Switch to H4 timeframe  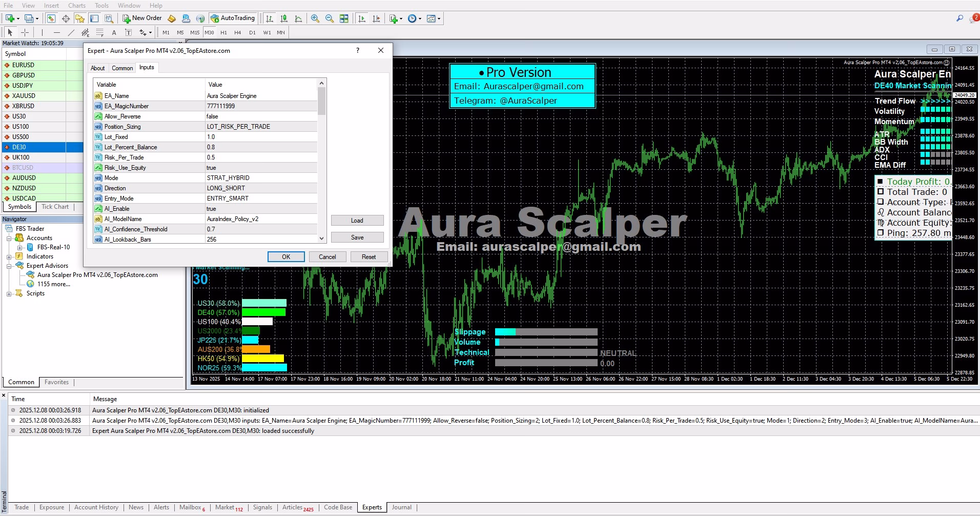[x=238, y=32]
